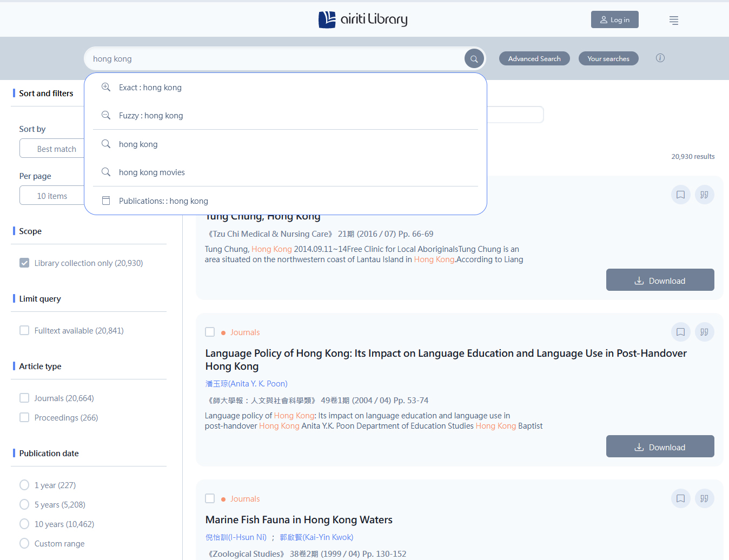Open the Language Policy of Hong Kong title
This screenshot has width=729, height=560.
446,359
